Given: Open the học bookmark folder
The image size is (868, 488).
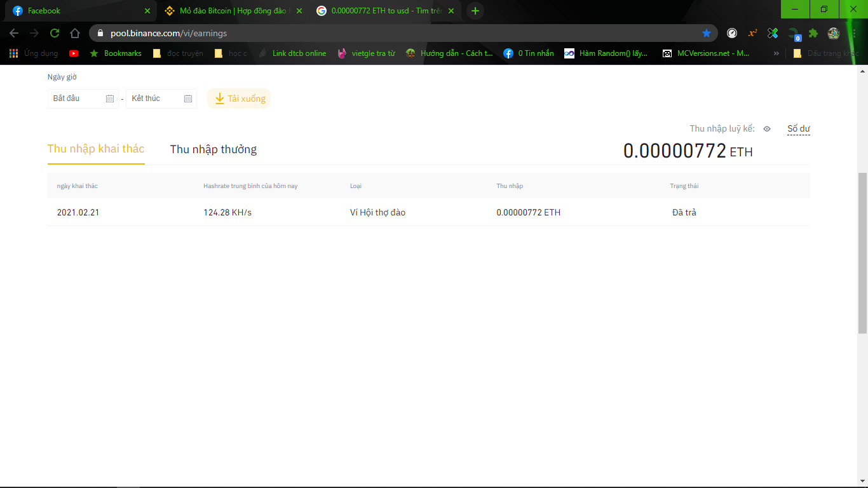Looking at the screenshot, I should point(231,53).
